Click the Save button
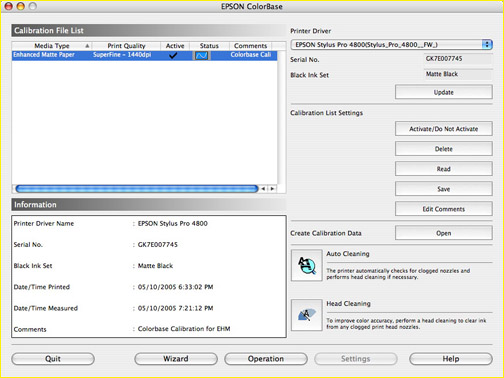 tap(444, 189)
